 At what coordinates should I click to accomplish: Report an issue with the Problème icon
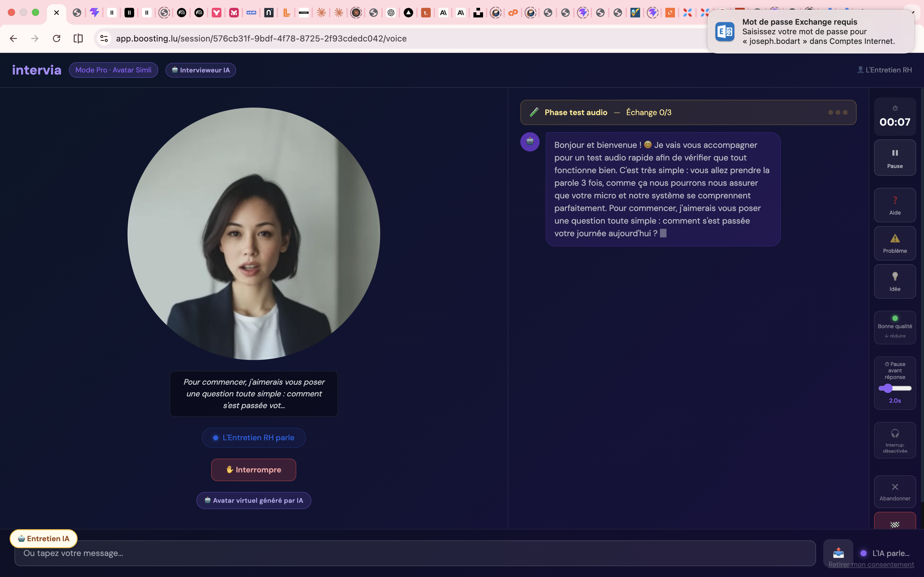tap(895, 243)
